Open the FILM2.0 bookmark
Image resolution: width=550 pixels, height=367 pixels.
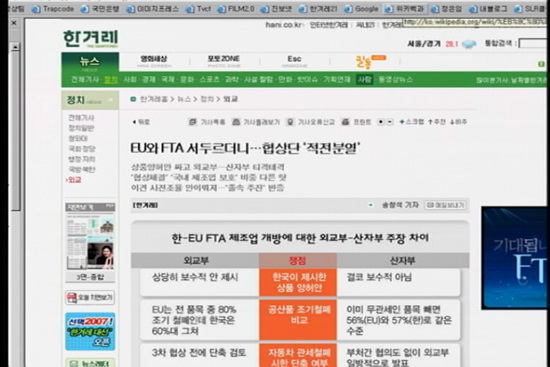[236, 9]
